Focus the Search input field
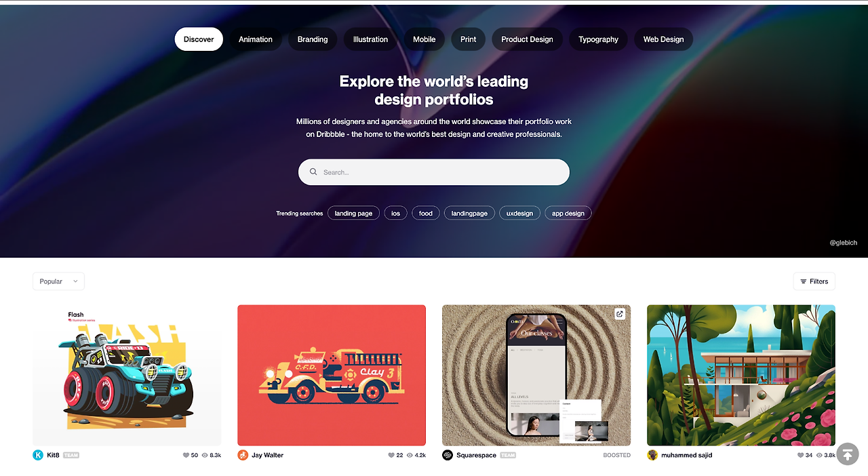868x476 pixels. tap(434, 172)
